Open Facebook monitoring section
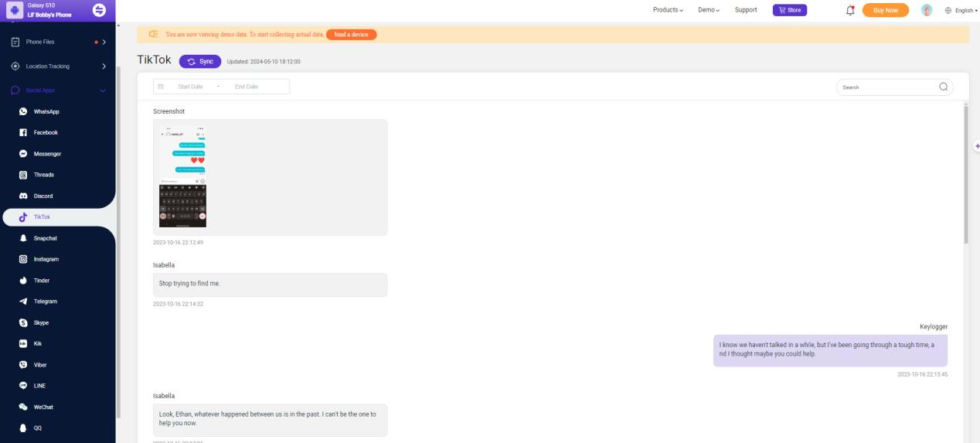The height and width of the screenshot is (443, 980). click(x=45, y=133)
